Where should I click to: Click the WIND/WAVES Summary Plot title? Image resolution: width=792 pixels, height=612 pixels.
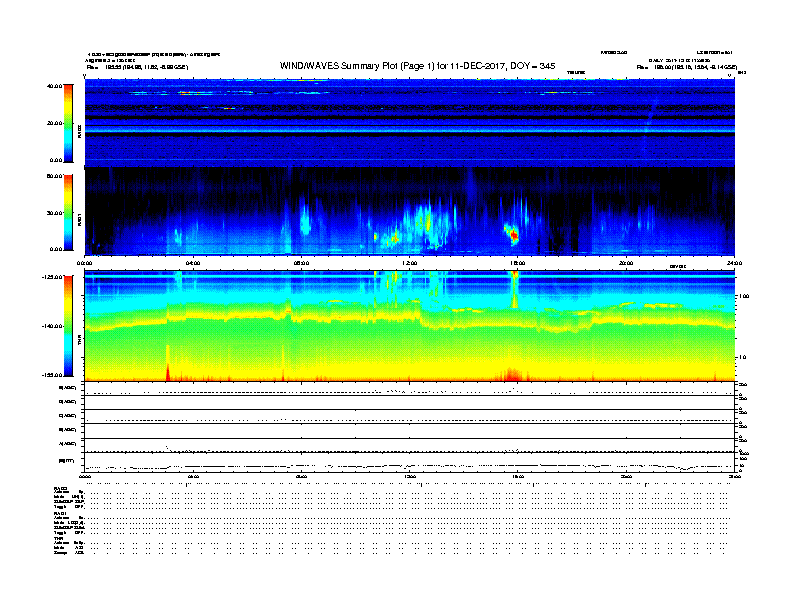click(417, 66)
